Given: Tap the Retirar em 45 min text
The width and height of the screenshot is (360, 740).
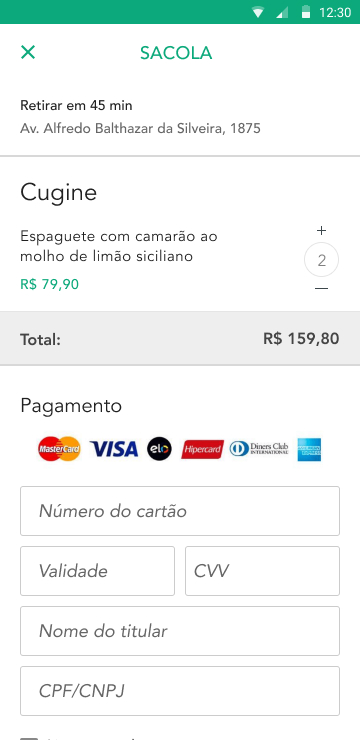Looking at the screenshot, I should [x=76, y=106].
